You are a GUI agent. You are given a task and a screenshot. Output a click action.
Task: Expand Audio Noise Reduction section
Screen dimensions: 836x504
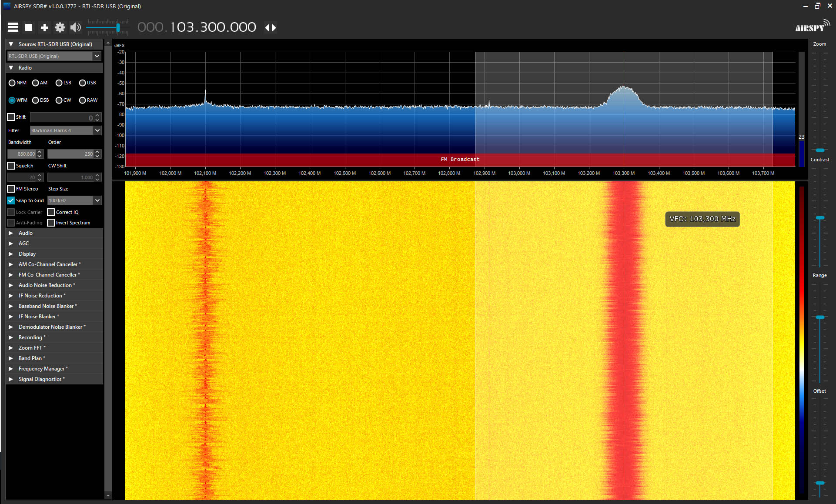(x=54, y=285)
